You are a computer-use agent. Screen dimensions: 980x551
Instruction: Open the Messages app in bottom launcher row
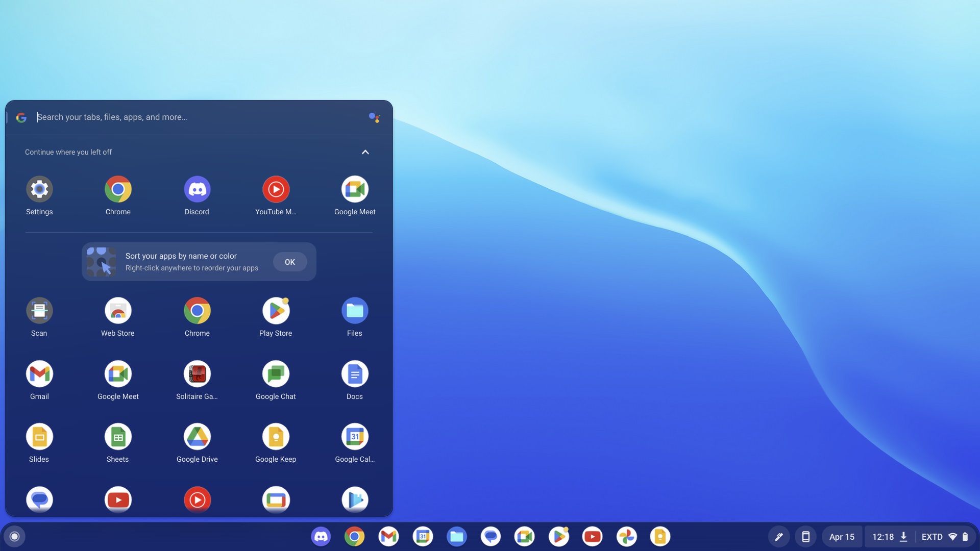(x=39, y=499)
